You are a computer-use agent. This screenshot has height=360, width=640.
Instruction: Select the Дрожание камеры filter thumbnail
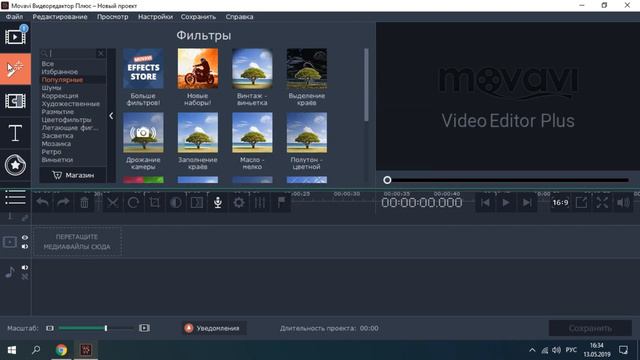pyautogui.click(x=143, y=133)
